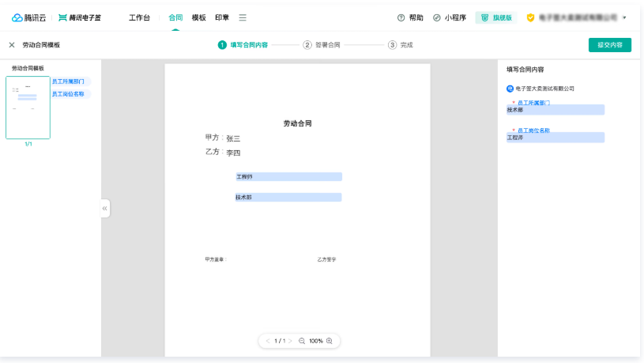
Task: Switch to the 合同 tab
Action: 175,17
